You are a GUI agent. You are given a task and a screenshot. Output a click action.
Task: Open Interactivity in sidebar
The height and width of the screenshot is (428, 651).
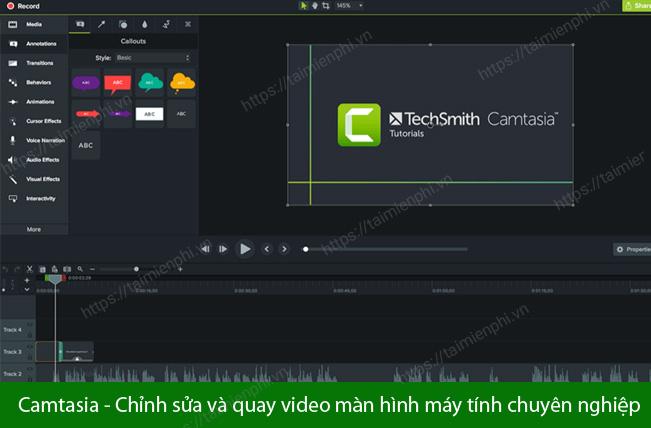34,198
